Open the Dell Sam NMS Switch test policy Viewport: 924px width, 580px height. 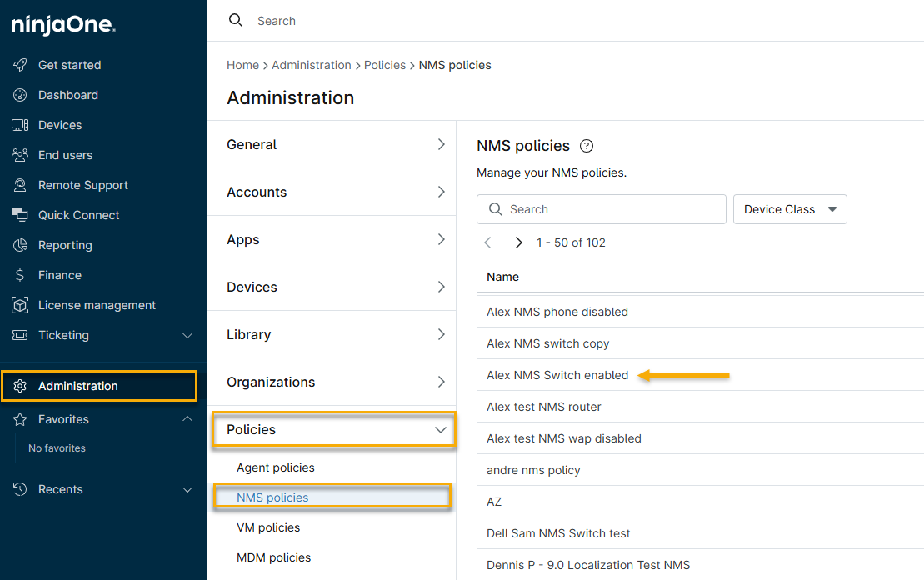click(x=558, y=533)
